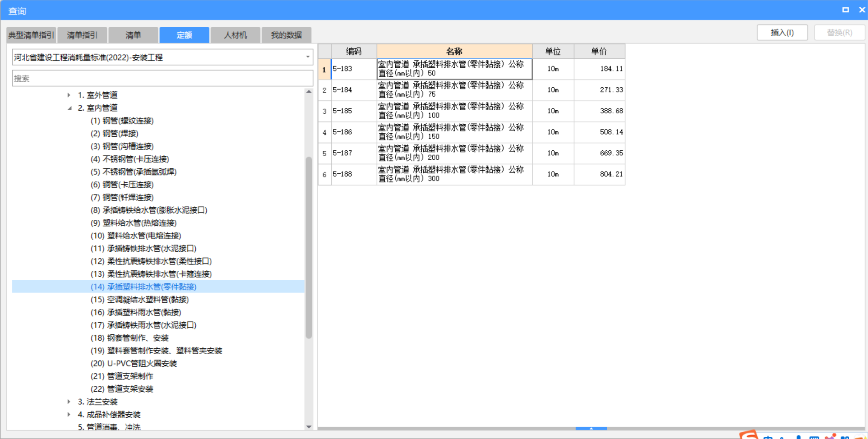Select (2) 钢管(焊接)
The image size is (868, 439).
pos(114,133)
